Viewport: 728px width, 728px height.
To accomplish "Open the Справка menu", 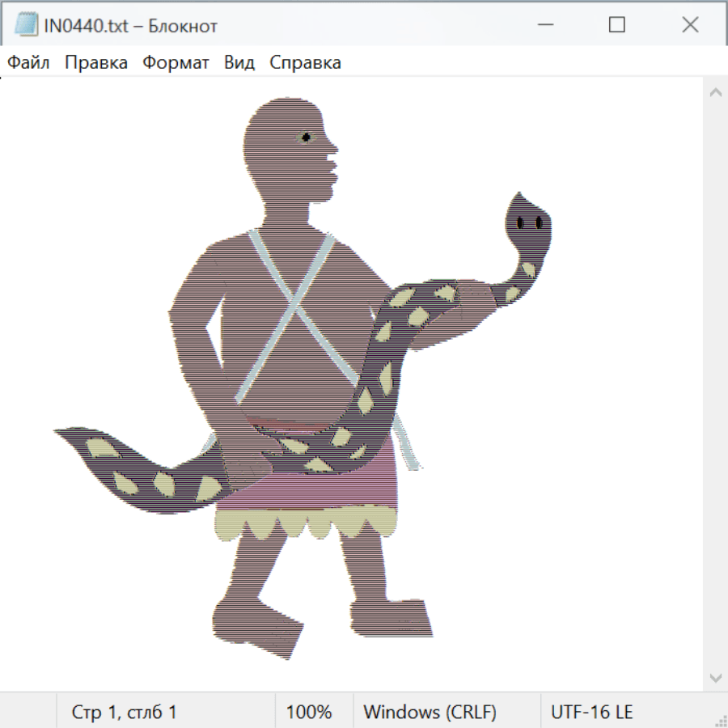I will pos(305,63).
